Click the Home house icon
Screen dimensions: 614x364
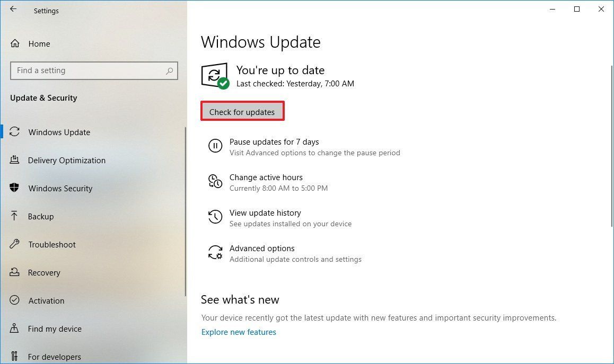[14, 43]
